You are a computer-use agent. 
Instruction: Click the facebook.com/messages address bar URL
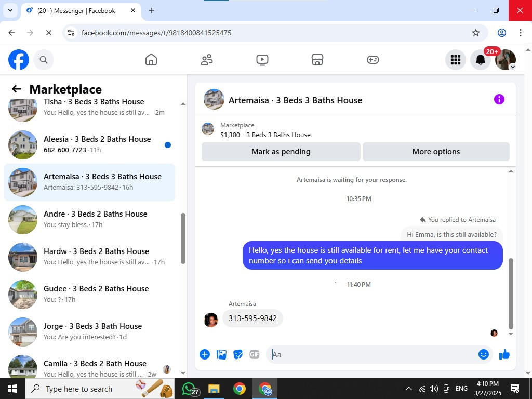point(156,33)
